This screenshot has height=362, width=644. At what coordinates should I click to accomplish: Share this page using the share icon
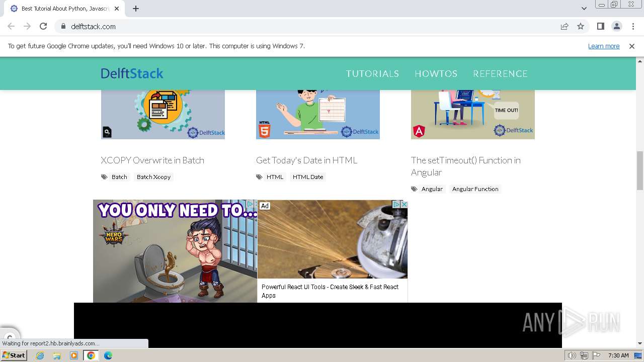565,26
